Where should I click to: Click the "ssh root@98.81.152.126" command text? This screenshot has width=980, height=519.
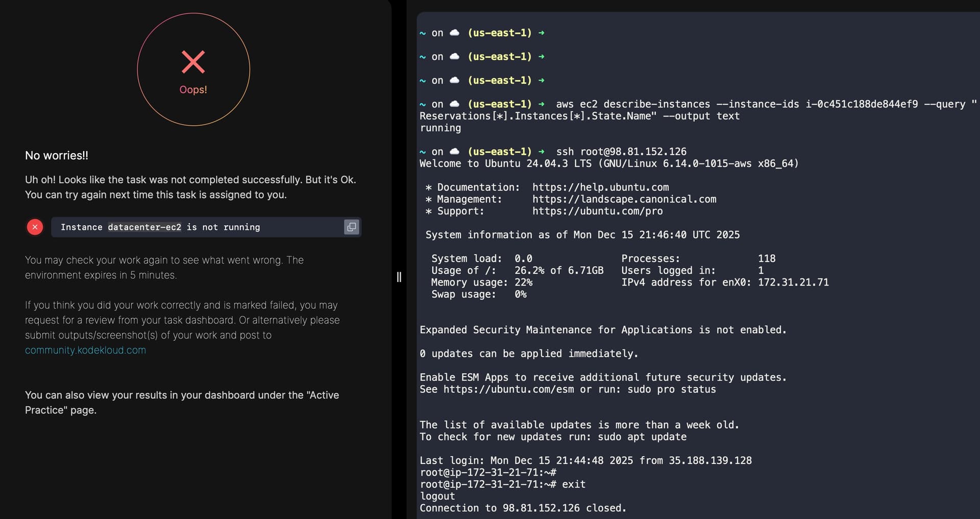621,152
